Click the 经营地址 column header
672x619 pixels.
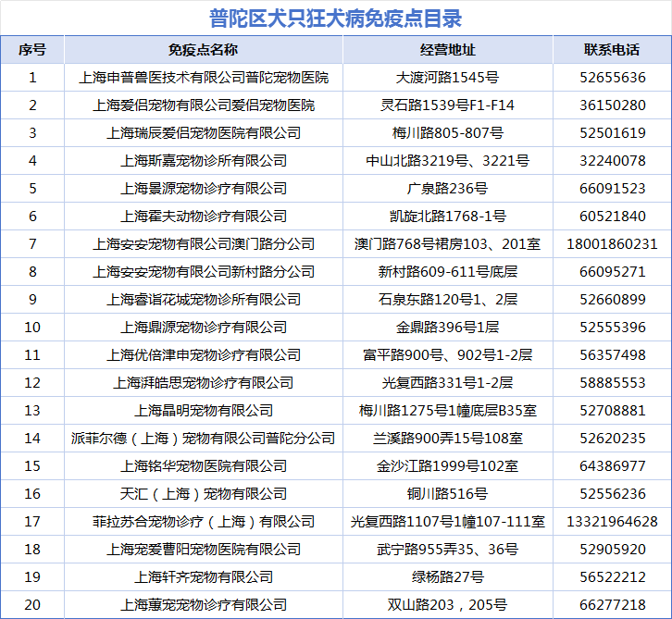click(448, 50)
